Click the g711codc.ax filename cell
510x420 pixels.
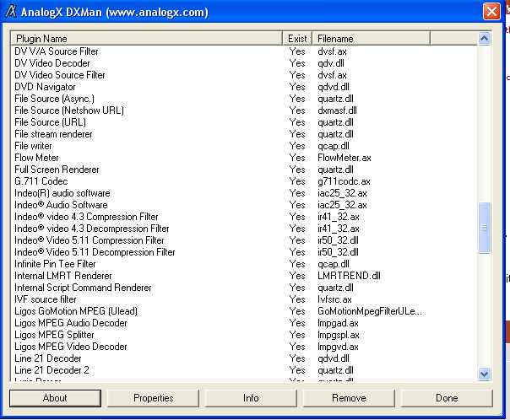pos(344,181)
